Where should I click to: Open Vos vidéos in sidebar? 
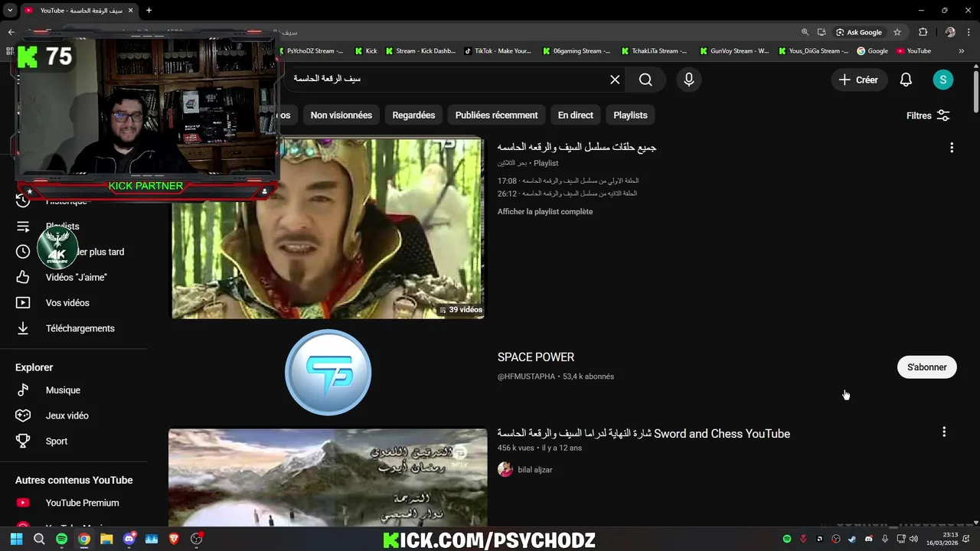[x=67, y=303]
